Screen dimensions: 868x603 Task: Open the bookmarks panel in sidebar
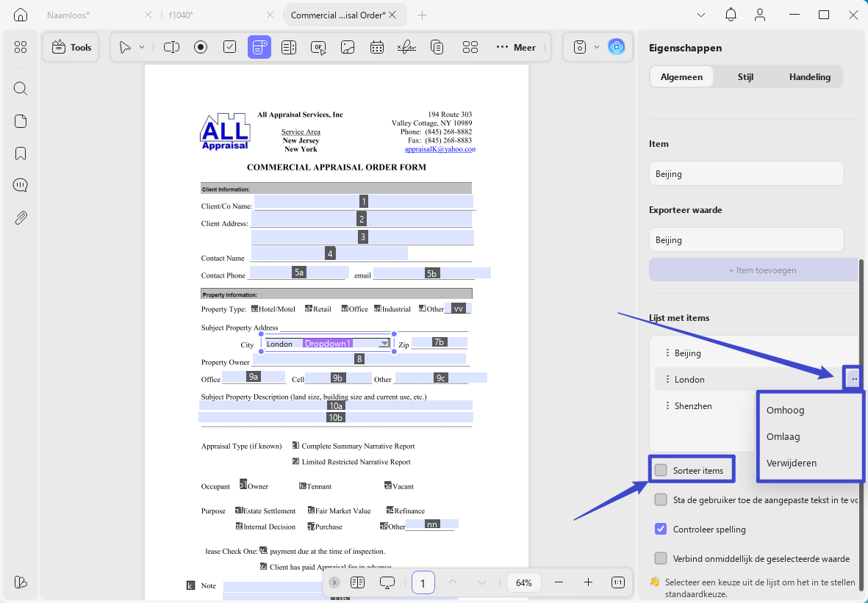click(21, 154)
